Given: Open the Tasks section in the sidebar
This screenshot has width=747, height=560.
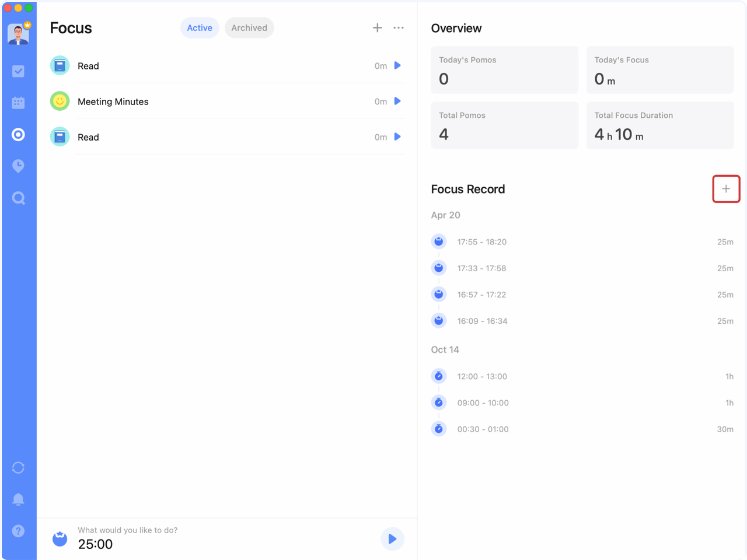Looking at the screenshot, I should click(x=18, y=71).
